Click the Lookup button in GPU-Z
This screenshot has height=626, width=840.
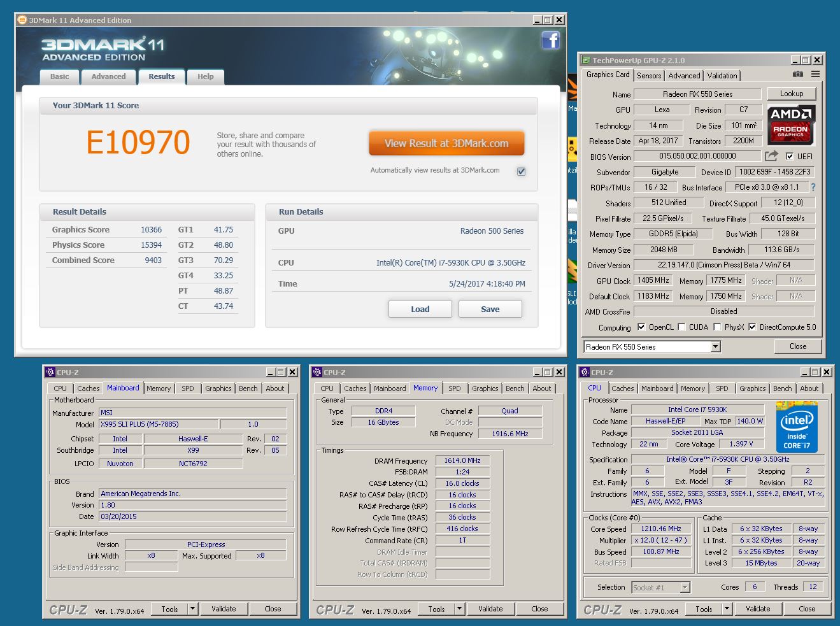click(792, 94)
